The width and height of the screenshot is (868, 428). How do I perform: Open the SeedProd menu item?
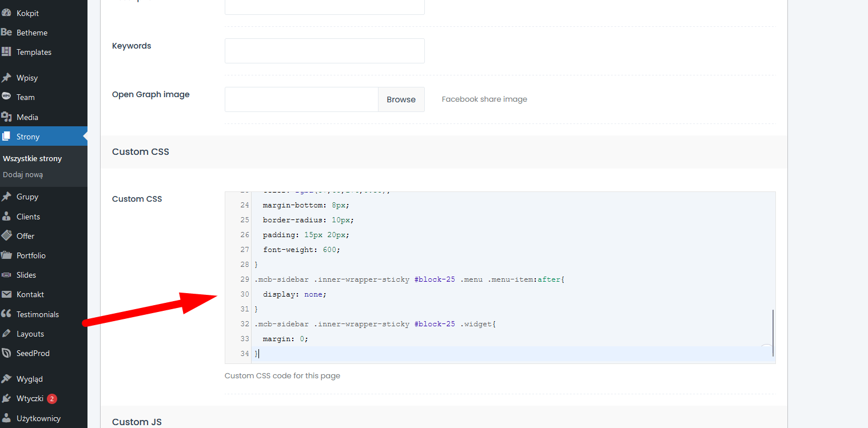(43, 353)
